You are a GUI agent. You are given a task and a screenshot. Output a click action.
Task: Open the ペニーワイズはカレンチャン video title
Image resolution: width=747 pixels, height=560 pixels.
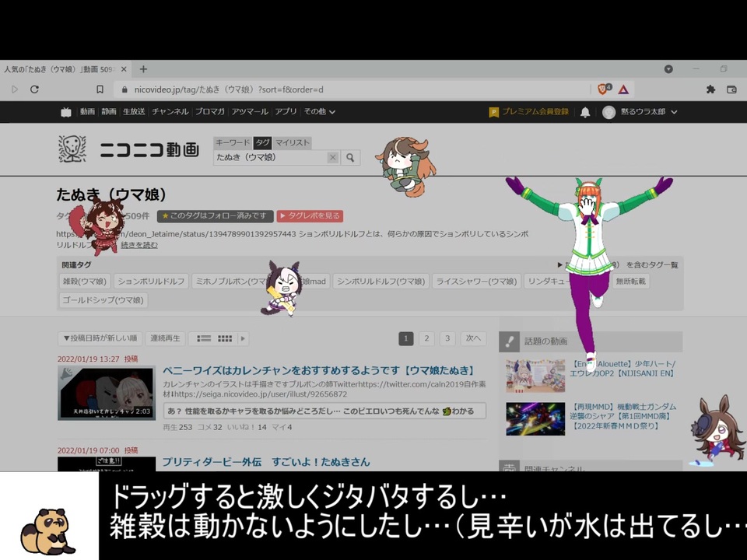(x=318, y=371)
